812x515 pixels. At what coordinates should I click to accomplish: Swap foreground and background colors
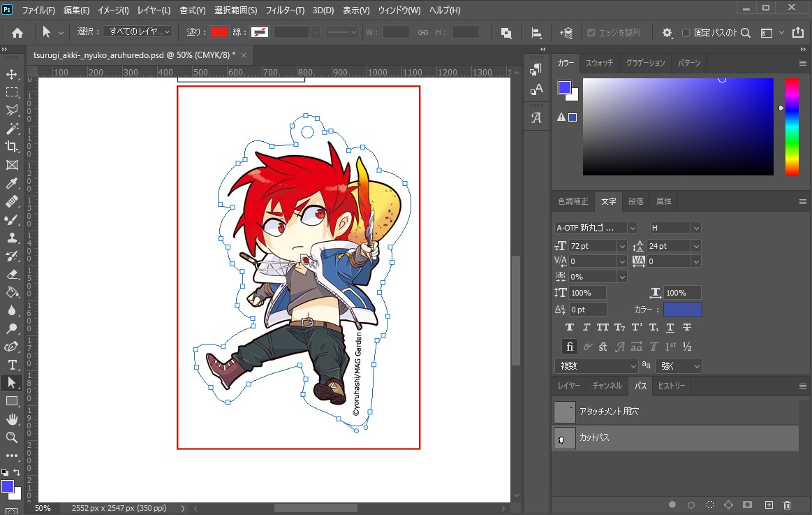pos(17,472)
